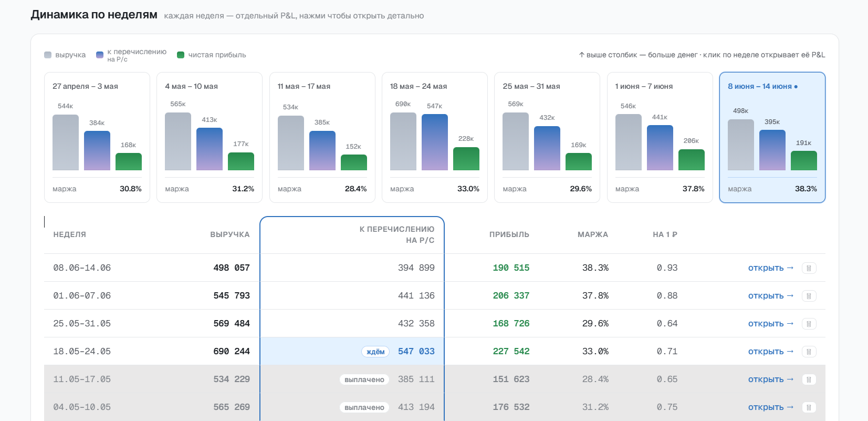Screen dimensions: 868x421
Task: Click the trash icon for week 18.05-24.05
Action: (809, 352)
